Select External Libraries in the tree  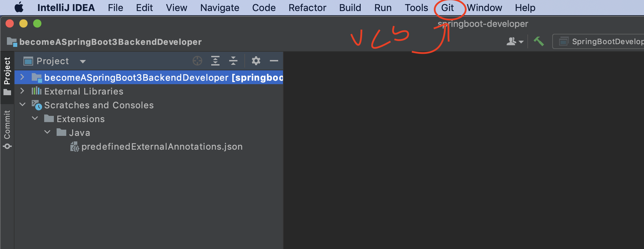(84, 91)
